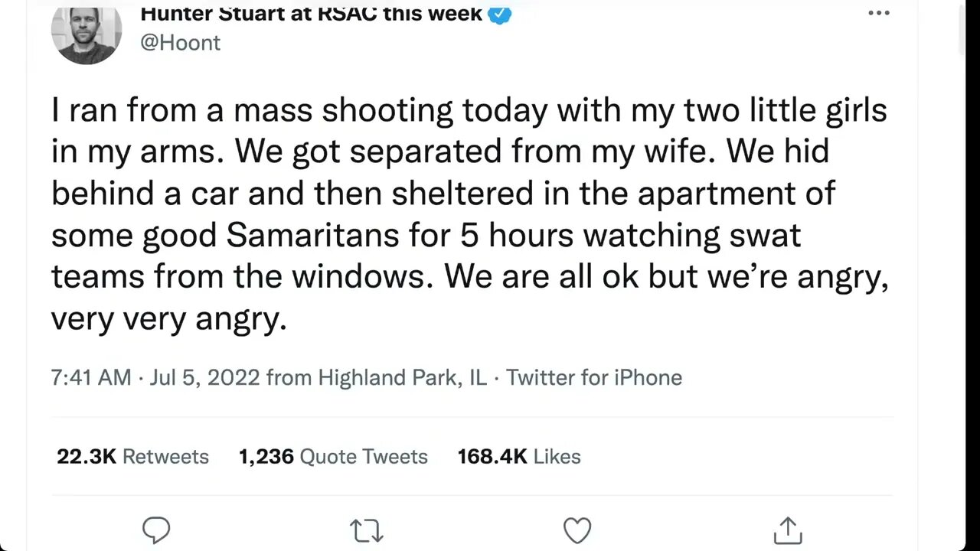
Task: View the 22.3K Retweets list
Action: point(132,457)
